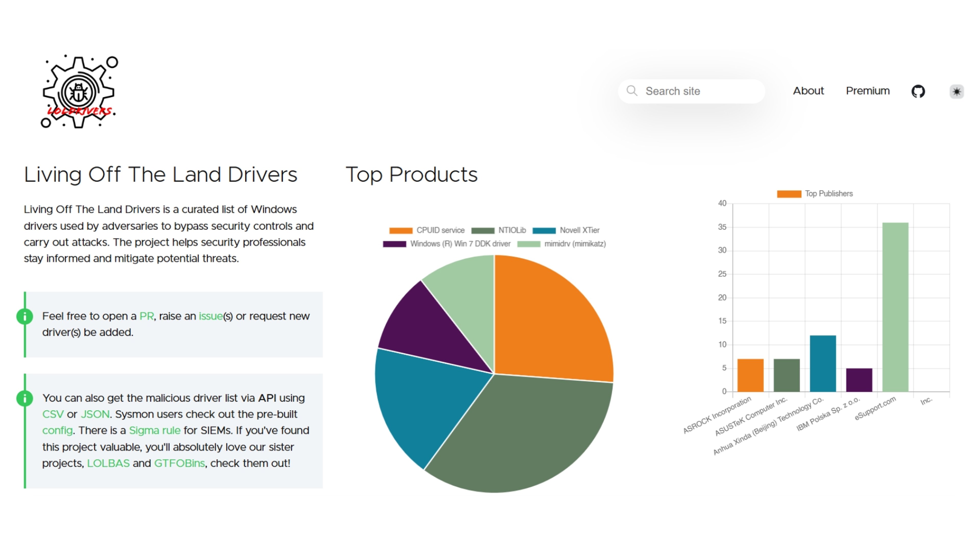Toggle NTIOLib legend swatch
This screenshot has height=551, width=980.
tap(483, 230)
